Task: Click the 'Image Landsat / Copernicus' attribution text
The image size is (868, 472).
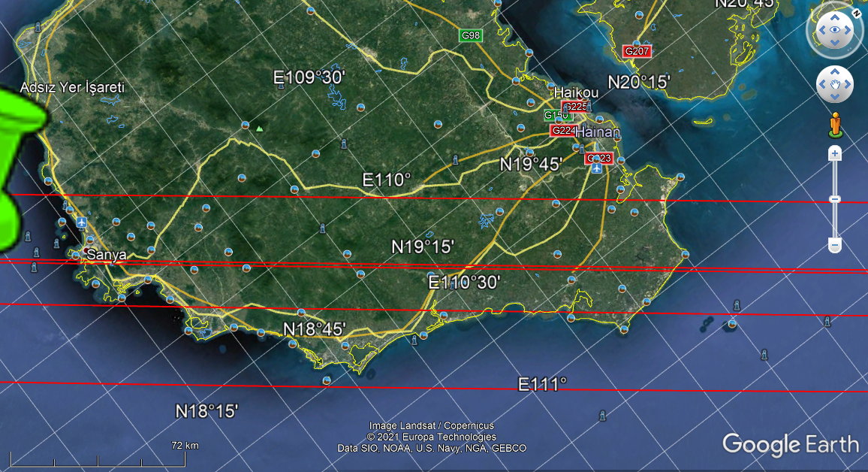Action: [431, 425]
